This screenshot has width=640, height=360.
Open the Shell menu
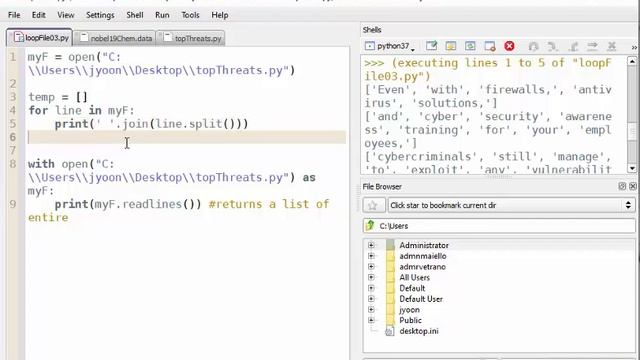pos(134,15)
